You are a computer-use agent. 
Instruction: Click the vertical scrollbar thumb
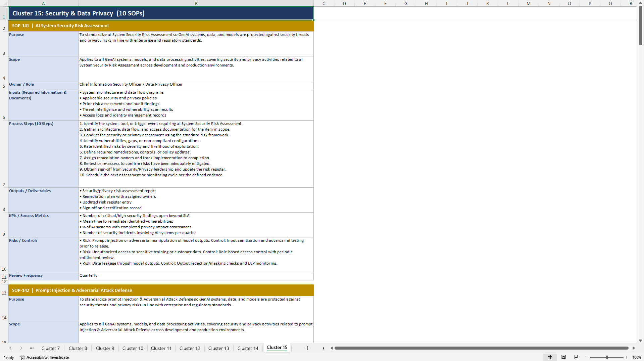click(x=640, y=26)
